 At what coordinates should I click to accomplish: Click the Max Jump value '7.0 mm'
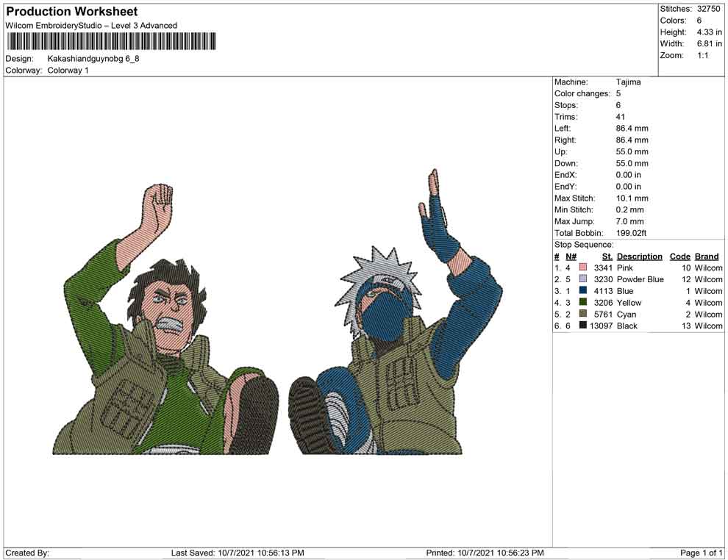tap(629, 221)
